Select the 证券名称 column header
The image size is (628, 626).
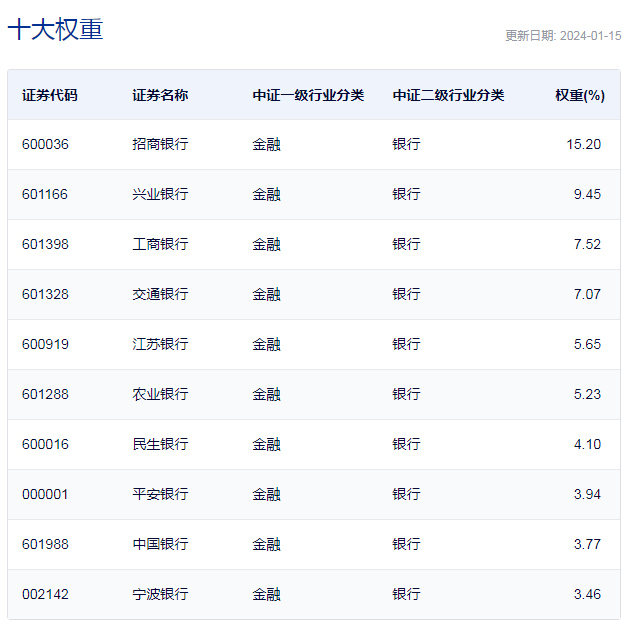point(160,95)
